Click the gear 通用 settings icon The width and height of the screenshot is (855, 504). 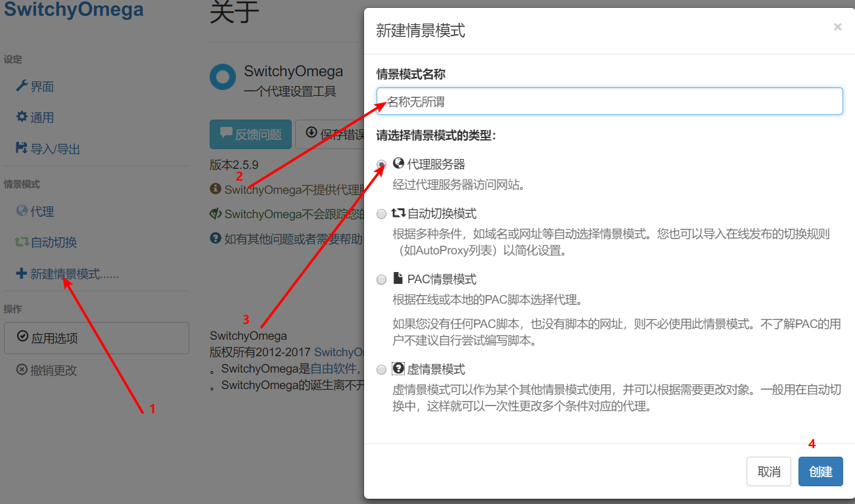coord(22,117)
